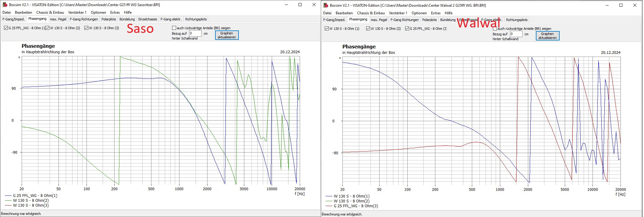This screenshot has height=217, width=644.
Task: Open Polarplots tab in left window
Action: point(109,19)
